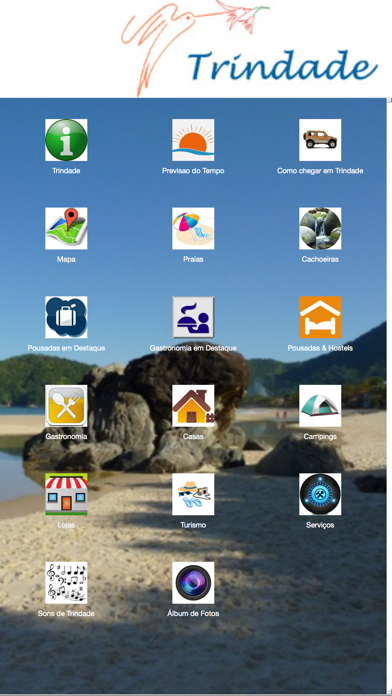Click the Álbum de Fotos label

click(193, 613)
